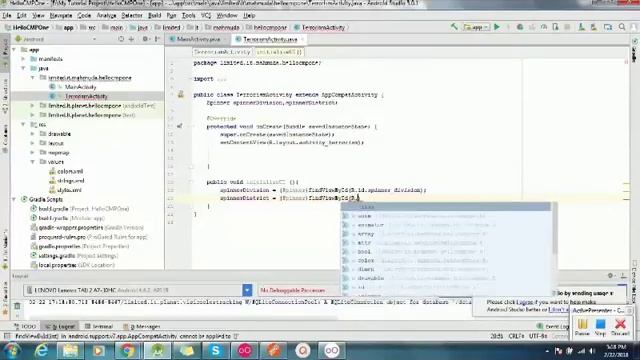Click the override gutter icon next to onCreate
The height and width of the screenshot is (360, 640).
tap(180, 127)
